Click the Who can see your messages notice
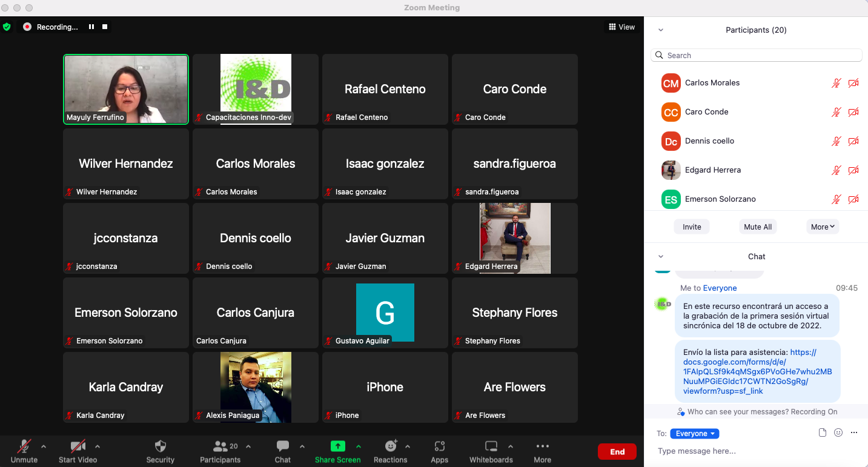 [x=757, y=412]
